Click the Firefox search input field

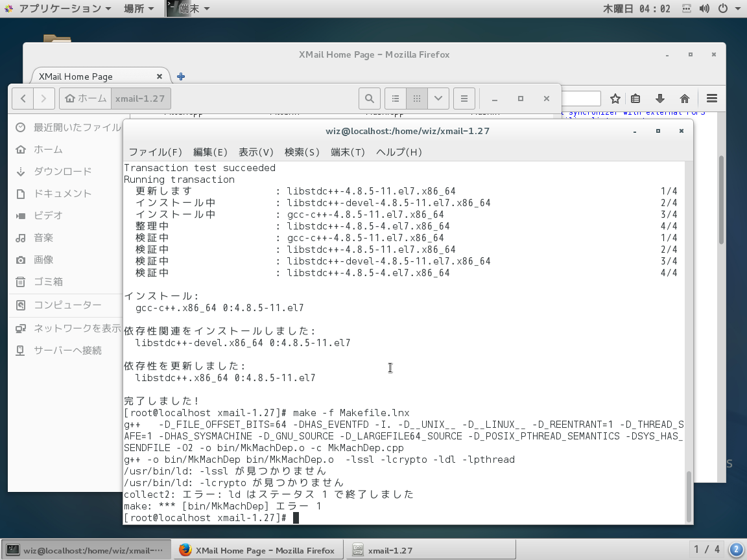point(581,99)
